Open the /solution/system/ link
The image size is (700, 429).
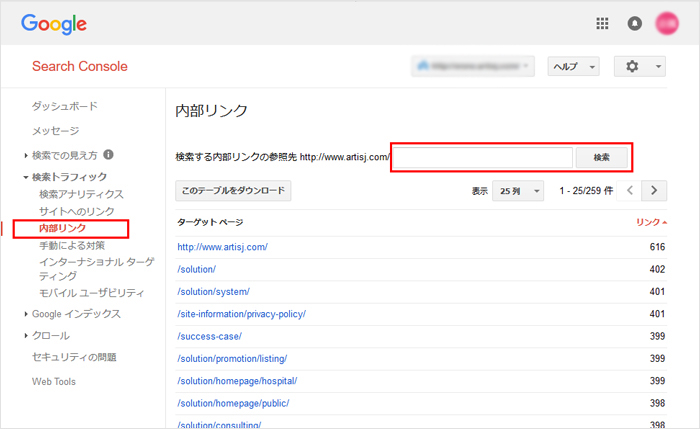point(213,292)
